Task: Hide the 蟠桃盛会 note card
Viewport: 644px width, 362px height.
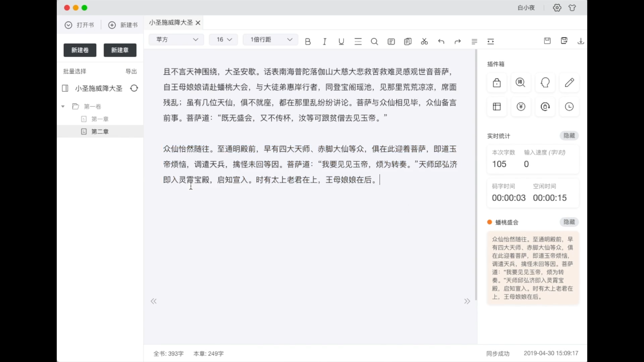Action: [x=569, y=222]
